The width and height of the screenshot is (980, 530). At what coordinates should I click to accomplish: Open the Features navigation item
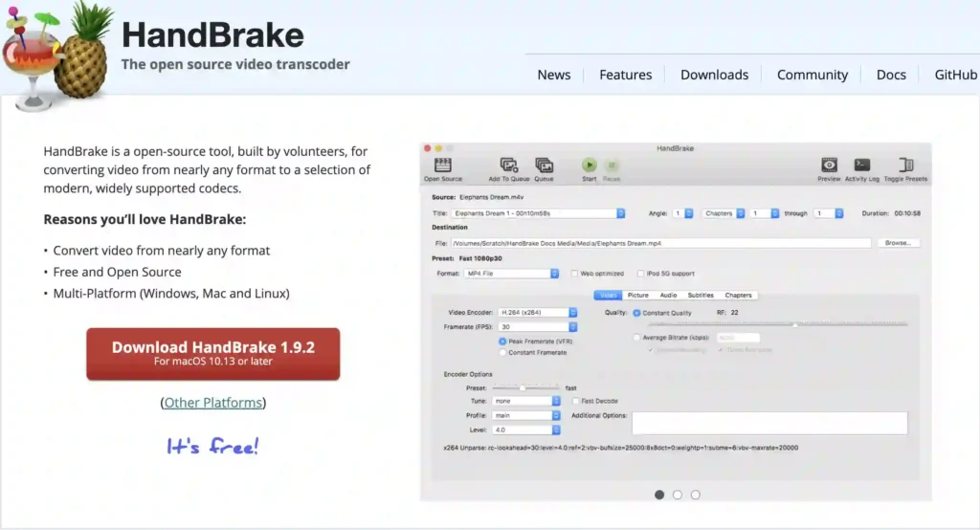[625, 75]
